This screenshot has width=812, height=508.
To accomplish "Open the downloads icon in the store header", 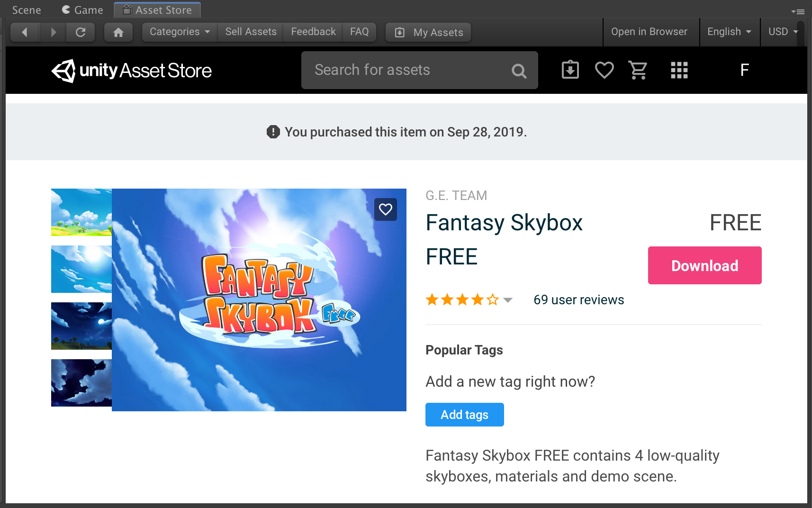I will 570,70.
